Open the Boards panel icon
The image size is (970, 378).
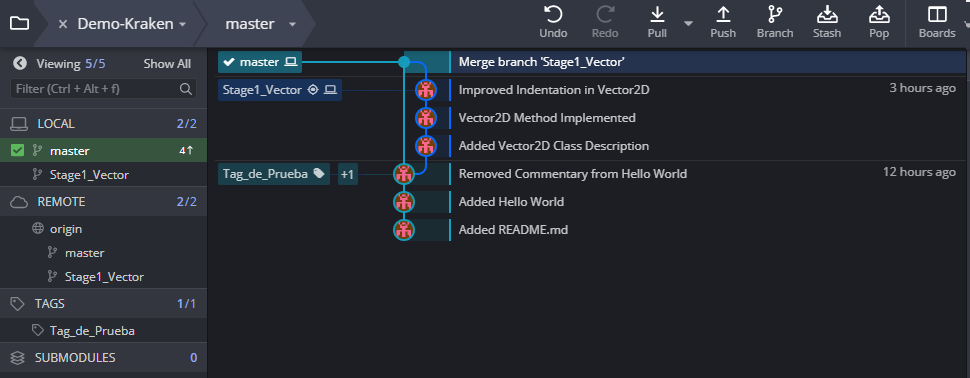pos(937,14)
